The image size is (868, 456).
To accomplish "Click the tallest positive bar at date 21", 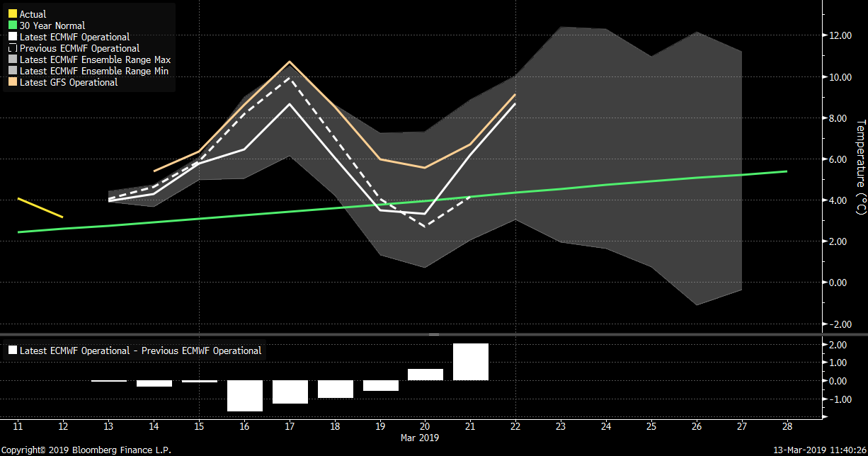I will 470,362.
